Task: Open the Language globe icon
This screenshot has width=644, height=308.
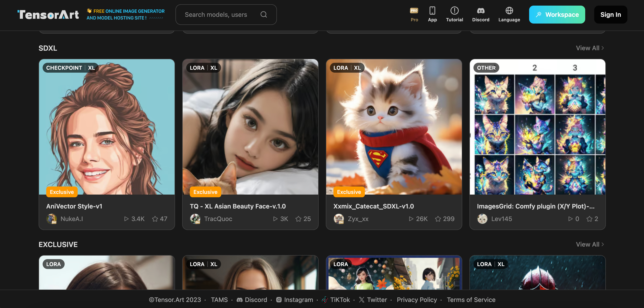Action: pos(509,11)
